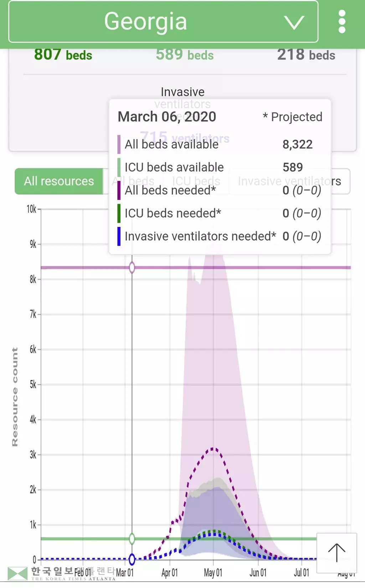
Task: Click the March 06, 2020 tooltip date
Action: tap(167, 117)
